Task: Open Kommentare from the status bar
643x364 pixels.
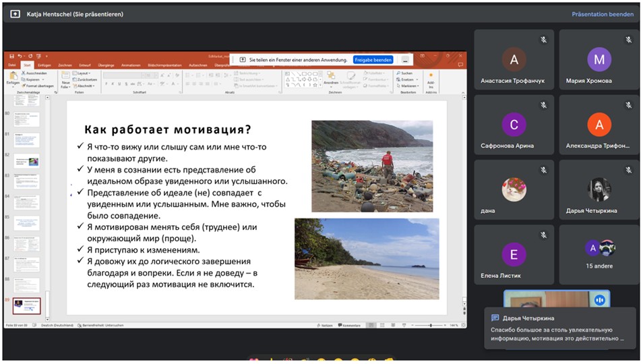Action: click(x=350, y=326)
